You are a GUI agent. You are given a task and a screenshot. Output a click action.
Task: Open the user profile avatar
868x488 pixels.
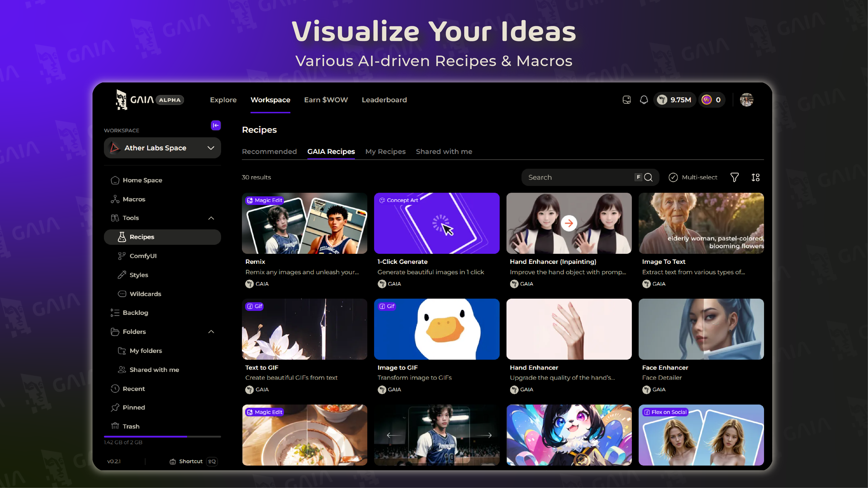point(746,100)
